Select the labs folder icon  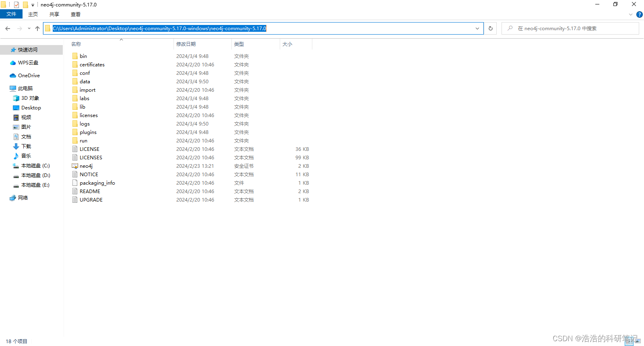click(x=75, y=98)
